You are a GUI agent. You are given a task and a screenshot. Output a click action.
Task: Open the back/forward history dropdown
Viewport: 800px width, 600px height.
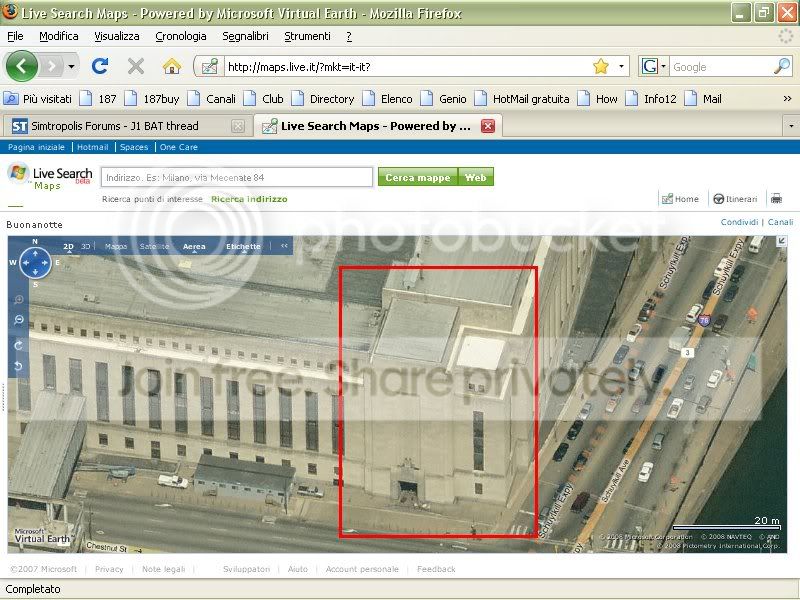pos(71,66)
